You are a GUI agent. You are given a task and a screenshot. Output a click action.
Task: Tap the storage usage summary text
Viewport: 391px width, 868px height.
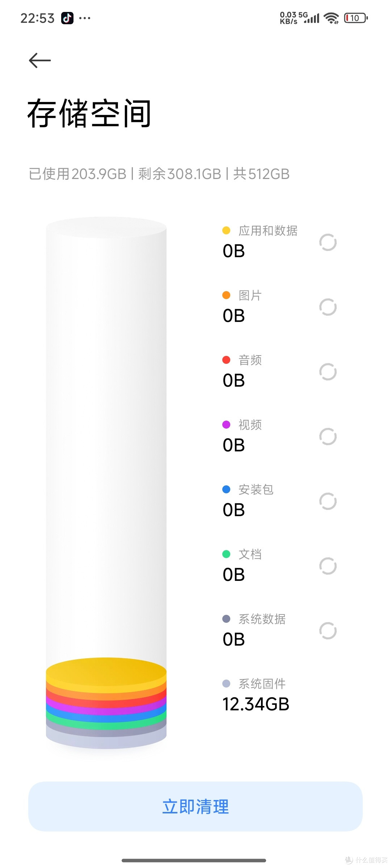[x=159, y=174]
